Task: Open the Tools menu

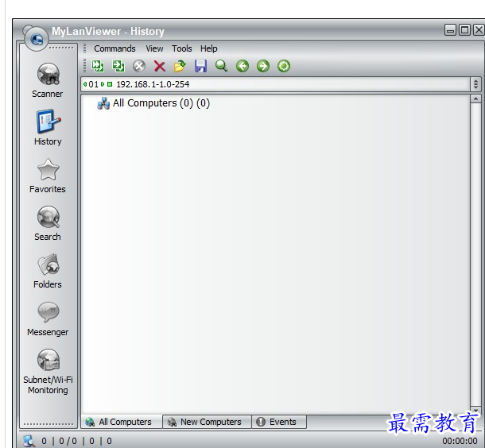Action: coord(182,48)
